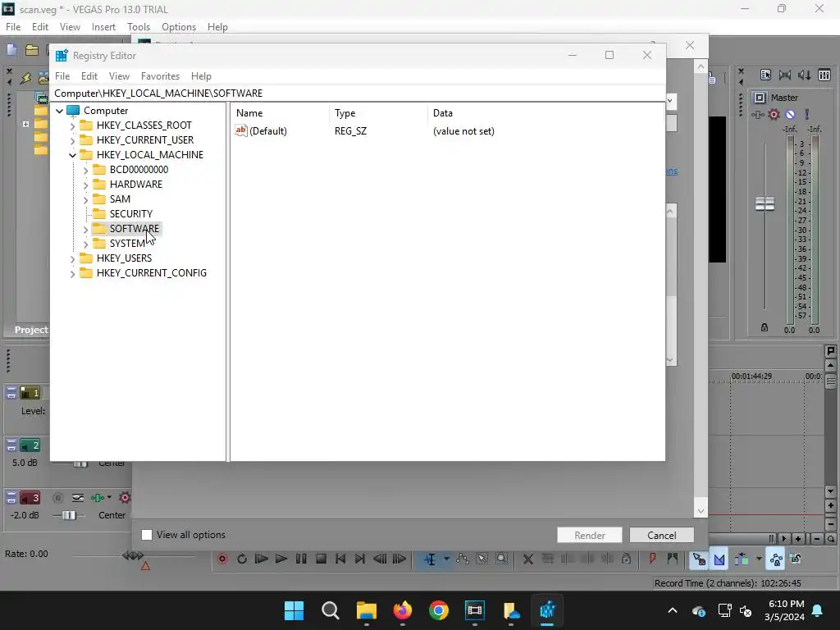Screen dimensions: 840x630
Task: Select track number 1 header
Action: click(x=30, y=393)
